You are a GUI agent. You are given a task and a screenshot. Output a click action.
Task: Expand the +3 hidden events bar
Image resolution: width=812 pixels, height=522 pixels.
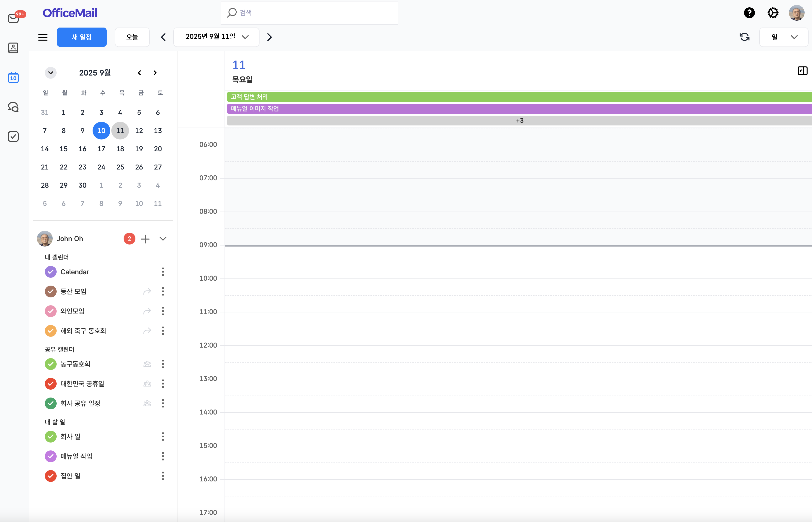(519, 121)
